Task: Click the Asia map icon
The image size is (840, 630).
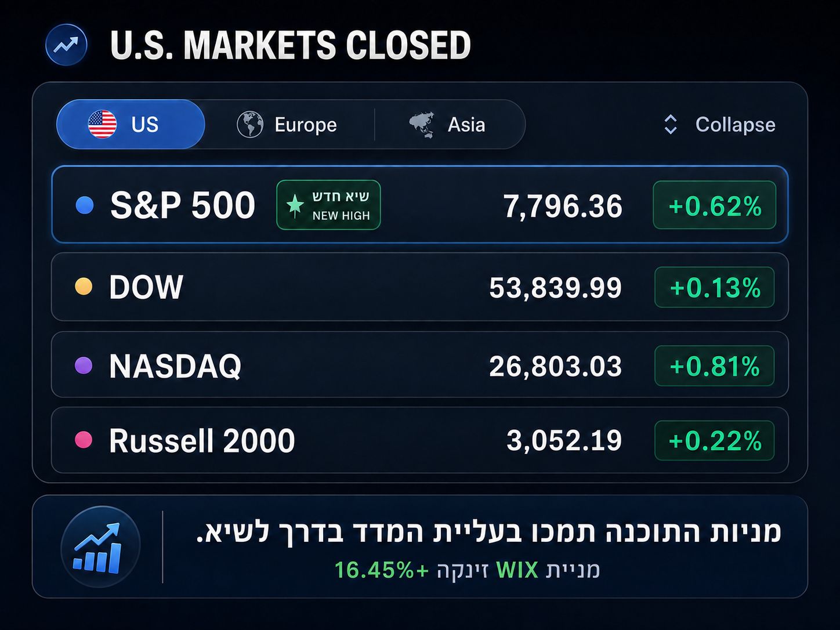Action: coord(422,124)
